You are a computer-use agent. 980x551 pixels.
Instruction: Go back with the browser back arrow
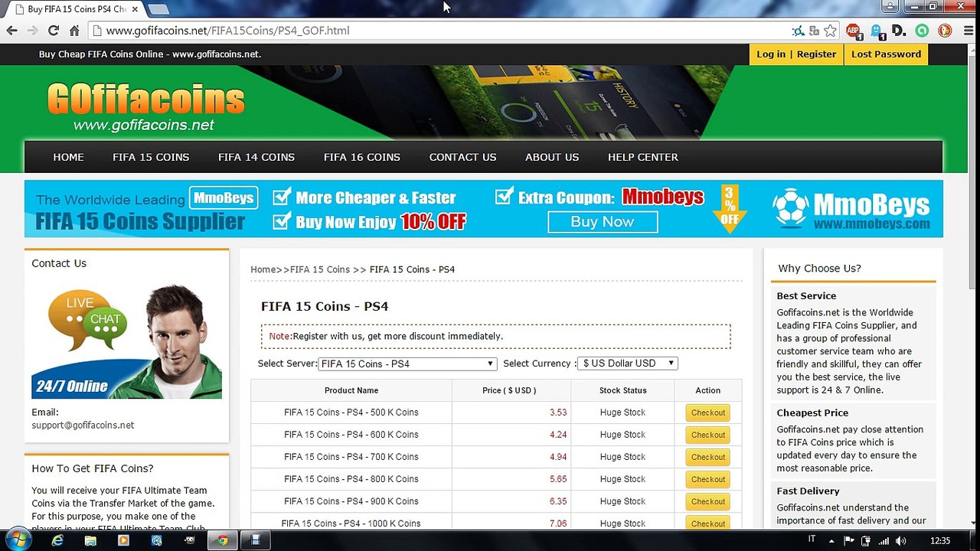pyautogui.click(x=11, y=31)
